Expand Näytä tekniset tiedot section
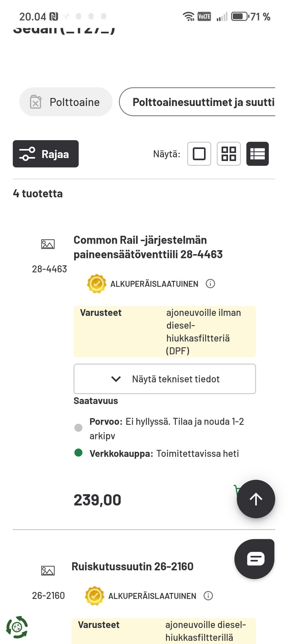Viewport: 288px width, 644px height. tap(175, 379)
